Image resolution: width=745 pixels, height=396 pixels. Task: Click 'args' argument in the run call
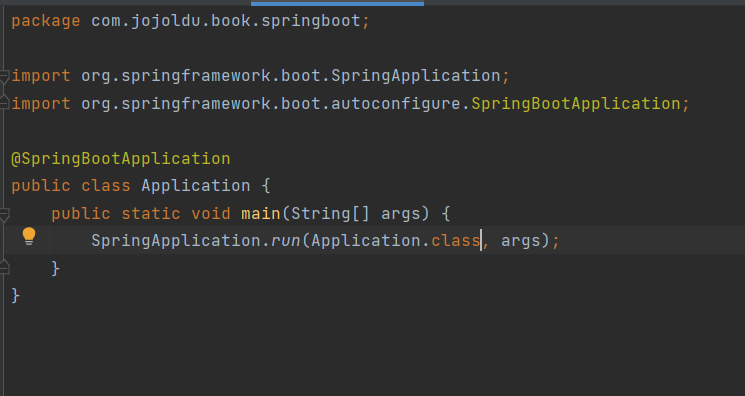[521, 241]
